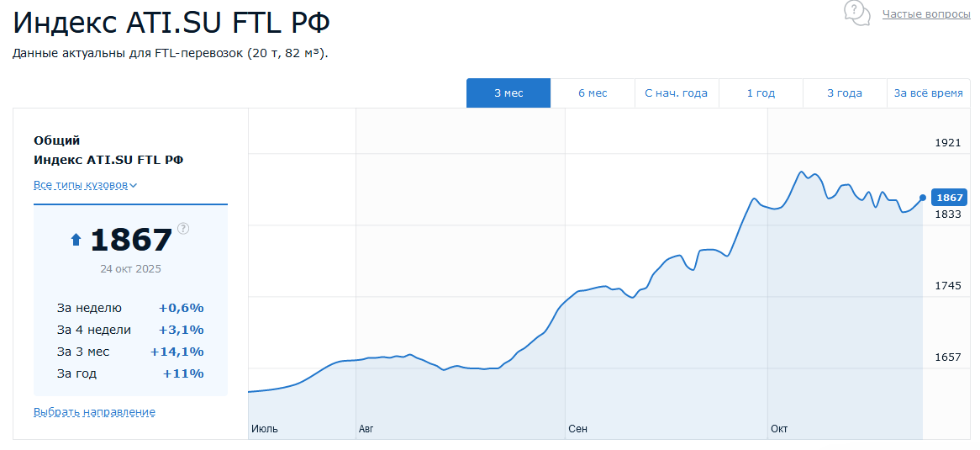Screen dimensions: 980x450
Task: Click the Июль axis label
Action: tap(265, 429)
